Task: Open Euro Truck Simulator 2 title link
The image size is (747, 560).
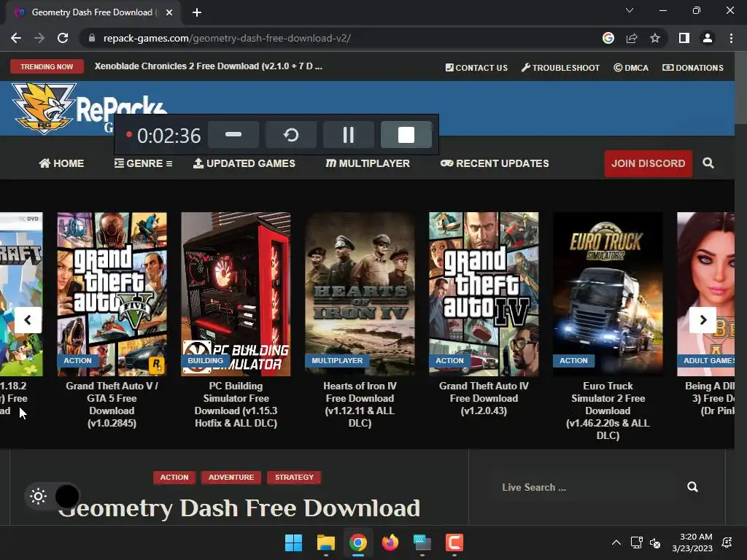Action: click(608, 411)
